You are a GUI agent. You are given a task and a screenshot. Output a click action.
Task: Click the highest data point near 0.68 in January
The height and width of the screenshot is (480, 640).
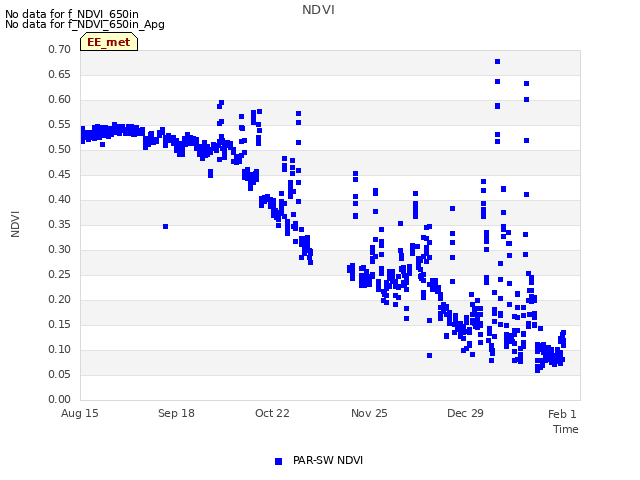point(498,62)
